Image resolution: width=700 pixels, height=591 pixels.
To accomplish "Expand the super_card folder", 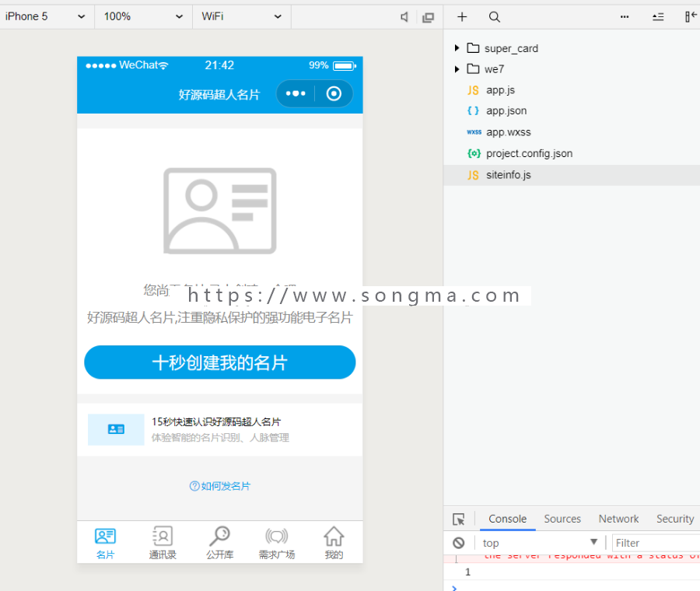I will (457, 47).
